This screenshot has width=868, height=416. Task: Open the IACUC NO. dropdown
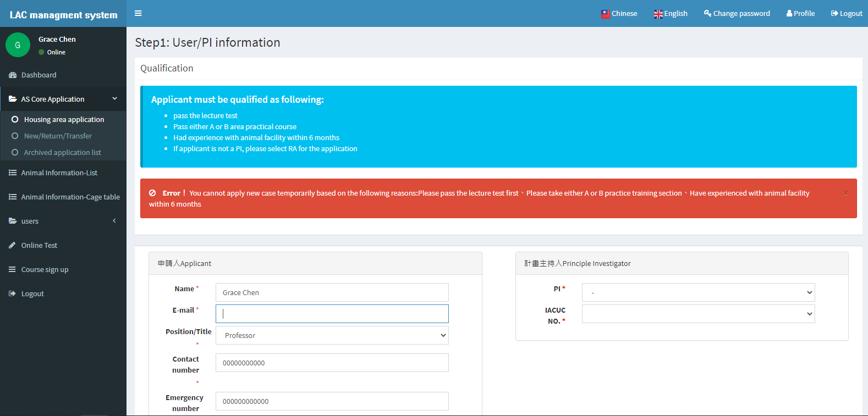tap(698, 314)
